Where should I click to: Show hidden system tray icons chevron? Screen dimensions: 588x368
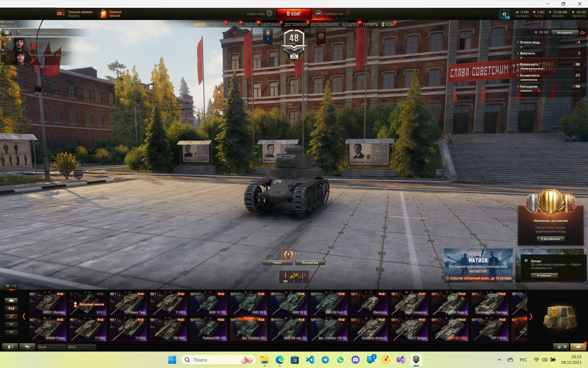499,360
